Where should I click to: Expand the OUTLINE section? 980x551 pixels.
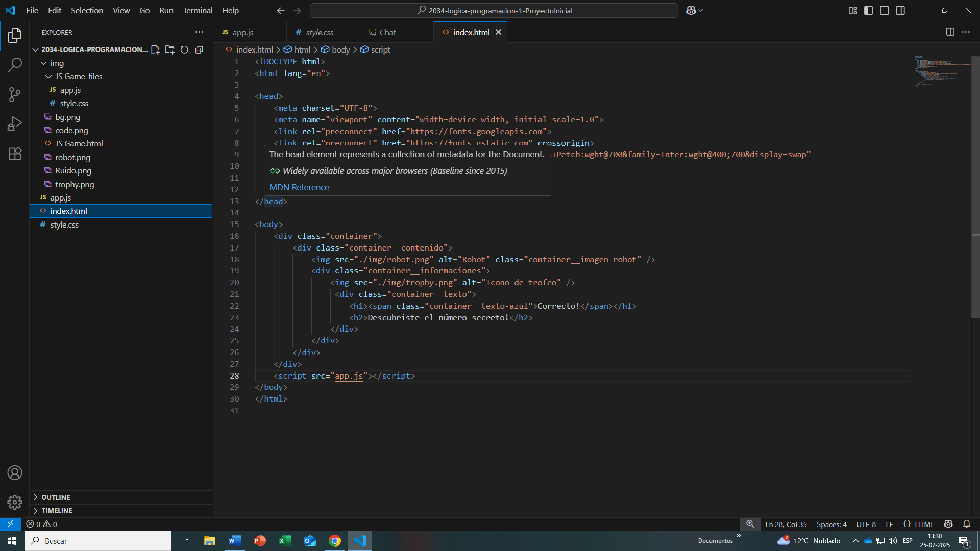point(121,497)
